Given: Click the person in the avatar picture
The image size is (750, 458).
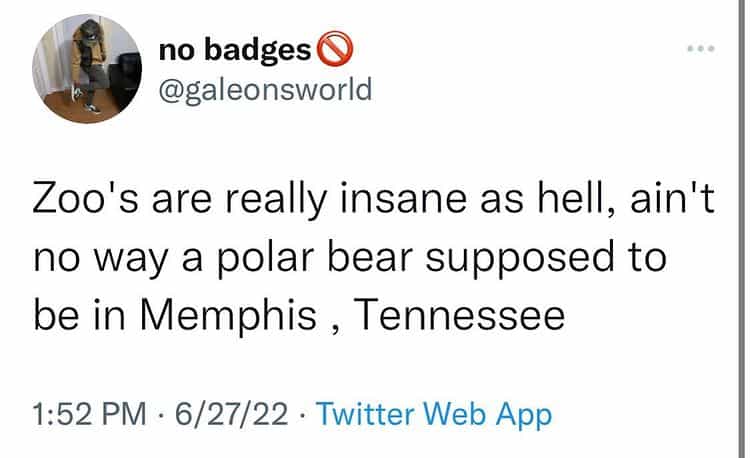Looking at the screenshot, I should click(87, 65).
